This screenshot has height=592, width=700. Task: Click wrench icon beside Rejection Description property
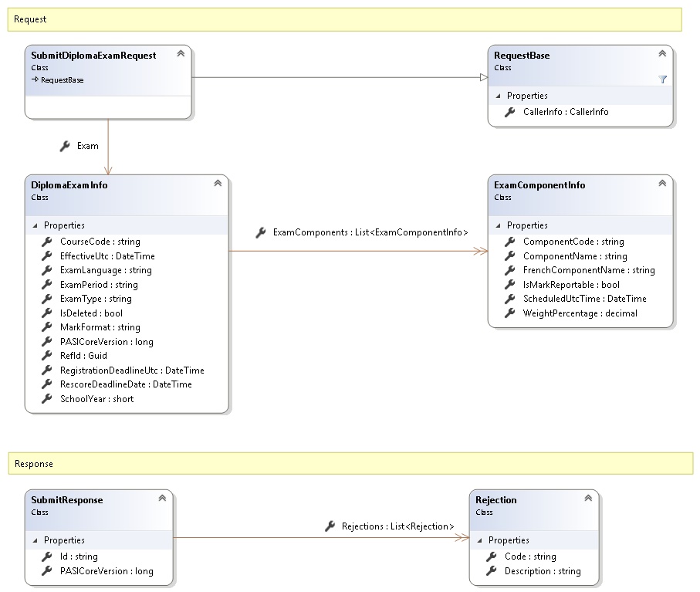click(492, 571)
